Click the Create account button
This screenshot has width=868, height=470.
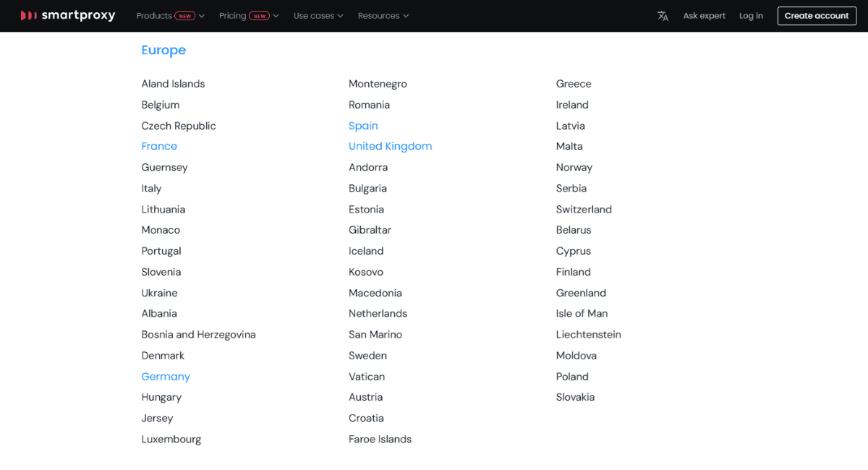coord(817,16)
